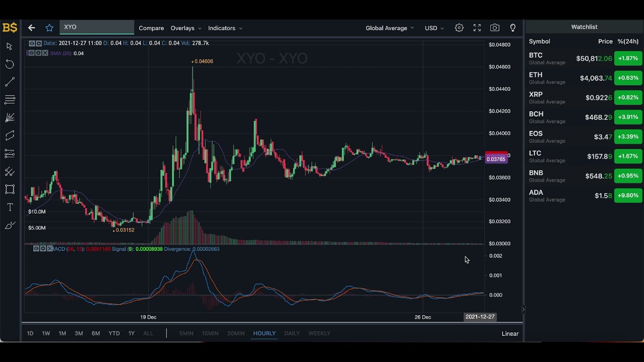Select the ALL time range

[x=148, y=333]
